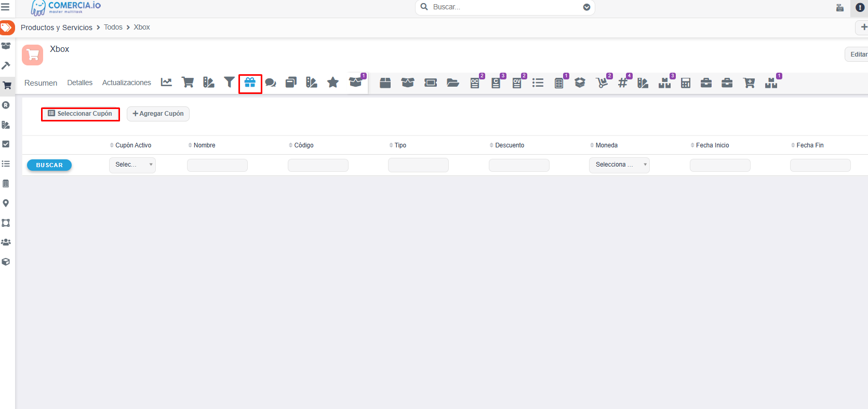This screenshot has height=409, width=868.
Task: Open the check-square tasks sidebar module
Action: click(x=6, y=144)
